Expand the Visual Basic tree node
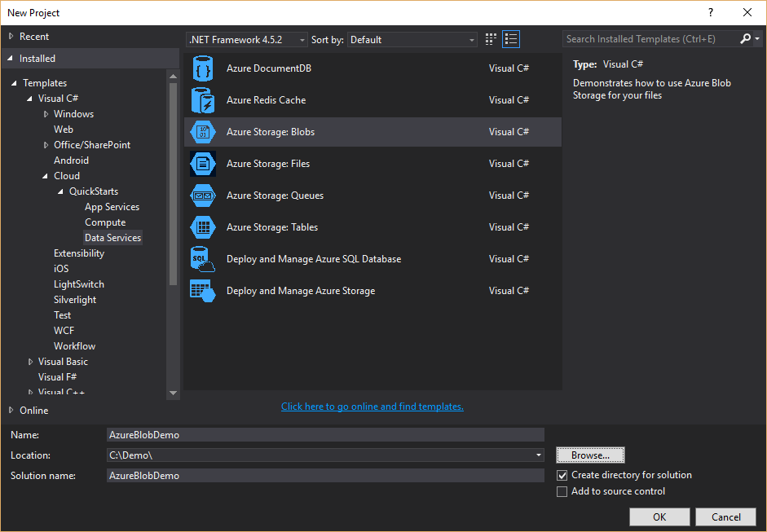767x532 pixels. tap(31, 362)
